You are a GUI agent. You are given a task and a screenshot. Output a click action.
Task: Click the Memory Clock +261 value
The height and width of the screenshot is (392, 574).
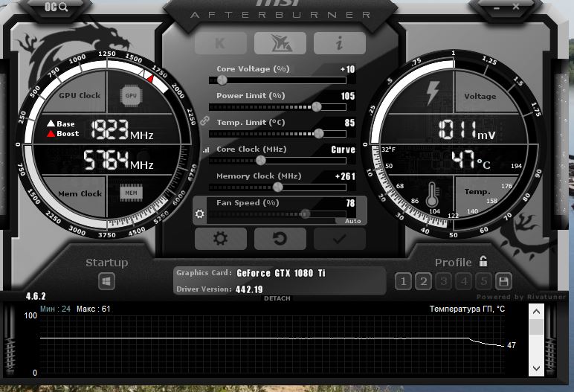345,176
